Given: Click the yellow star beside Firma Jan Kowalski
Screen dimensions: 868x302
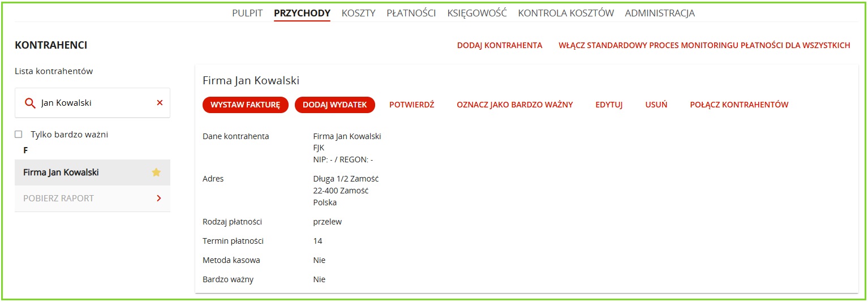Looking at the screenshot, I should (x=156, y=172).
